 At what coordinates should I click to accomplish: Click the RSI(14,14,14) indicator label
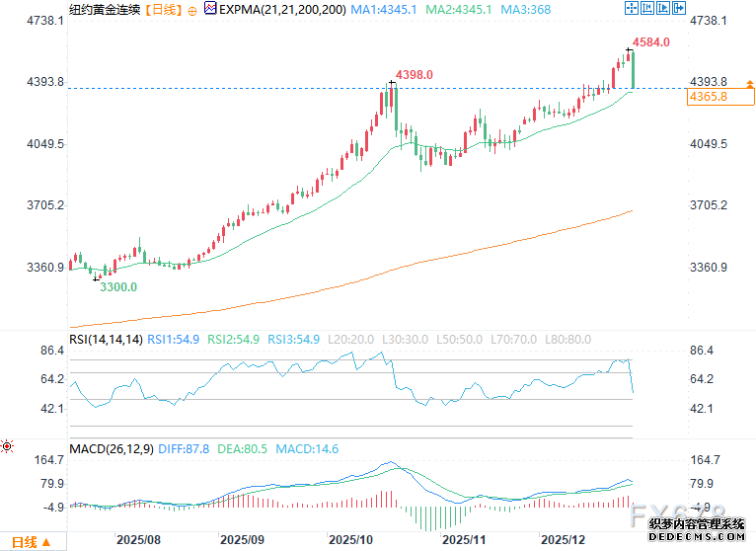tap(107, 339)
